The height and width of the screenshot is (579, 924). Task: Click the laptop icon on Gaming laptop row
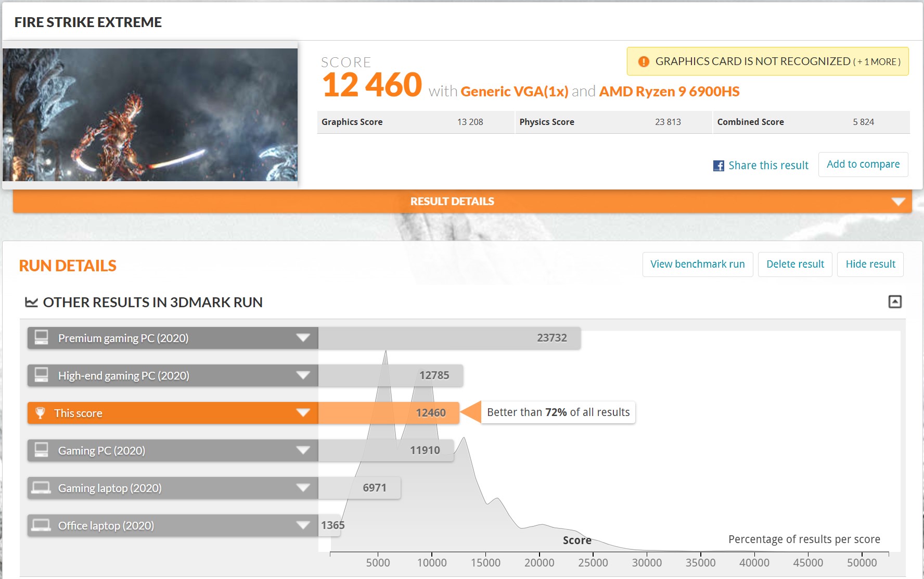tap(41, 488)
